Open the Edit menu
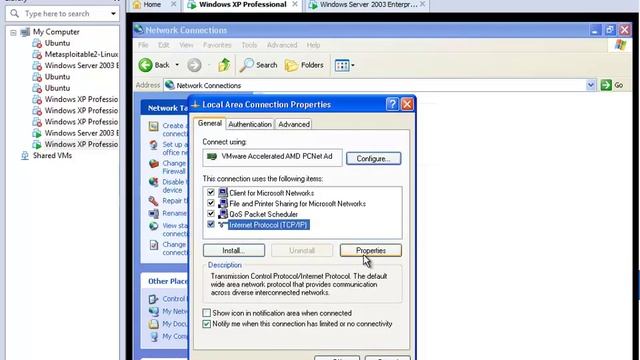640x360 pixels. (x=164, y=45)
